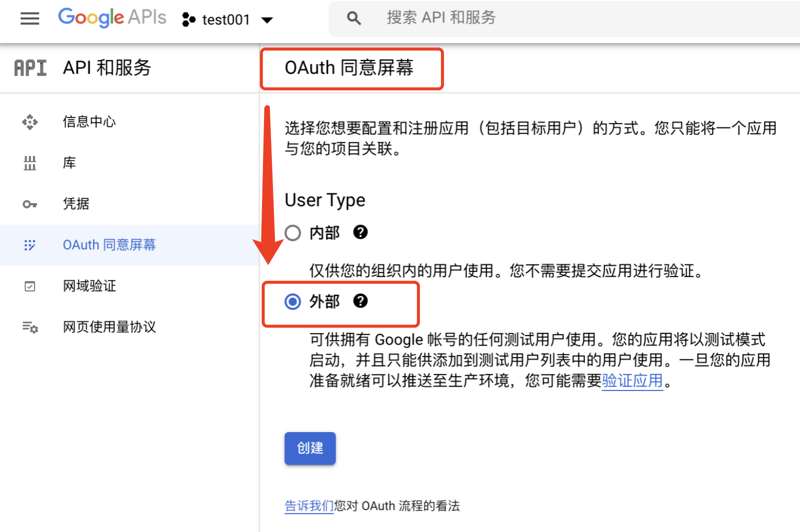
Task: Click the OAuth 同意屏幕 sidebar icon
Action: [x=29, y=245]
